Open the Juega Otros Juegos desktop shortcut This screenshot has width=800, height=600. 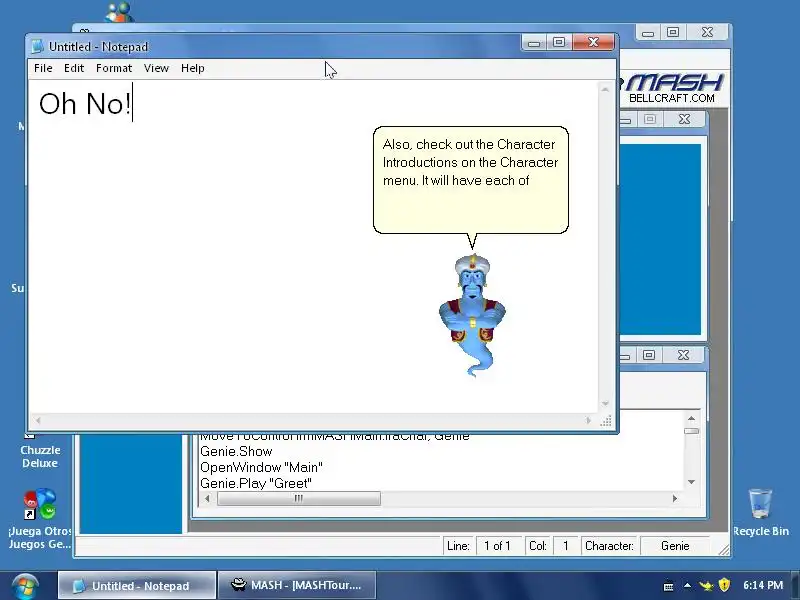(x=40, y=518)
